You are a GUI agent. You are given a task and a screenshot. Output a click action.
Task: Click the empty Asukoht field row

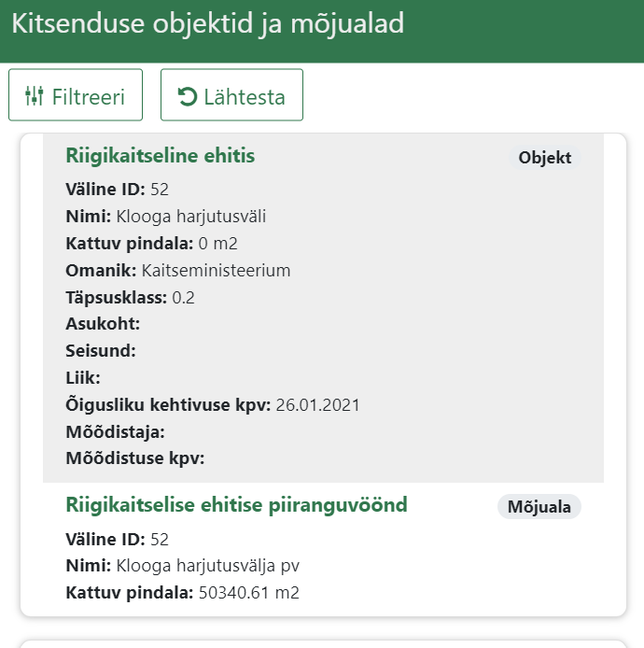coord(103,324)
